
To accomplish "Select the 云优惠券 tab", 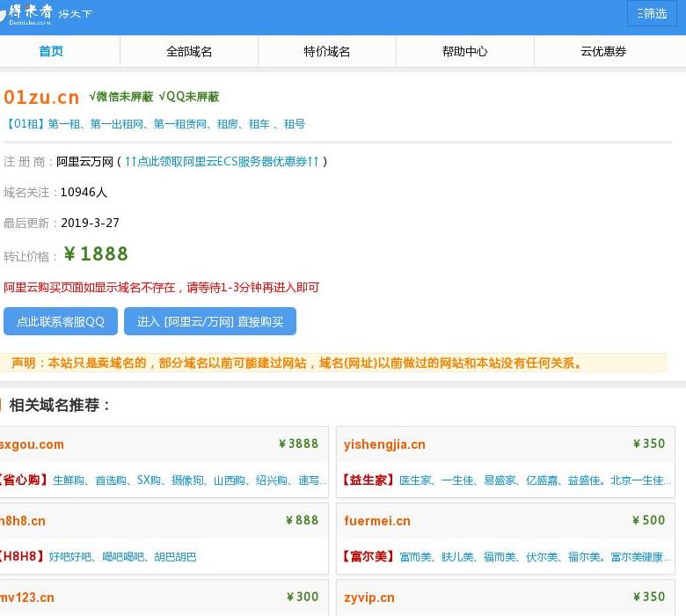I will click(603, 52).
